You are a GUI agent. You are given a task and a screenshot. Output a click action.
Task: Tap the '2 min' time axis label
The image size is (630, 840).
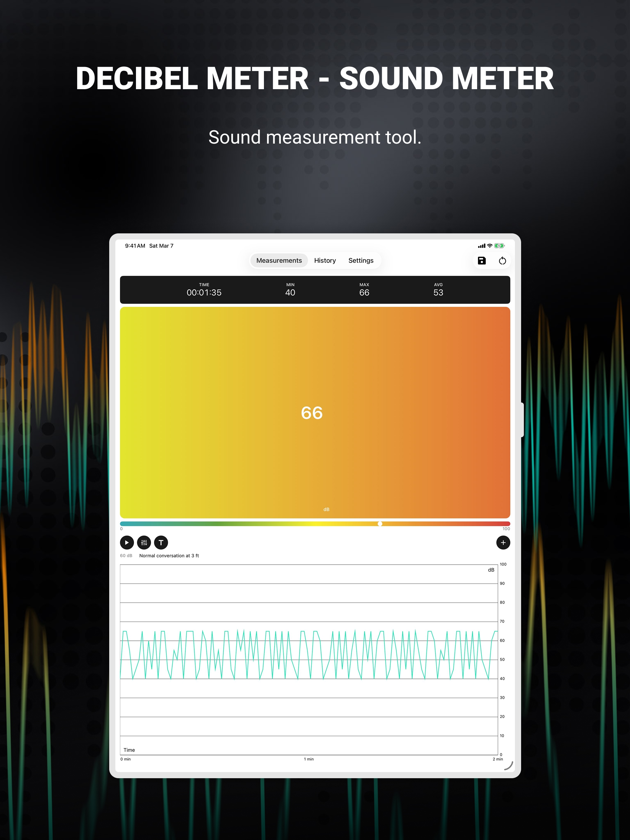click(x=498, y=759)
